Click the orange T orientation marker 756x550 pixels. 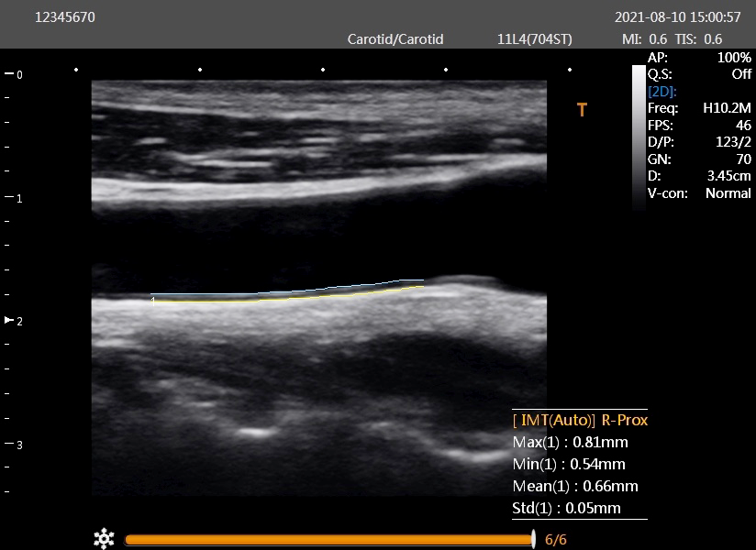point(582,110)
